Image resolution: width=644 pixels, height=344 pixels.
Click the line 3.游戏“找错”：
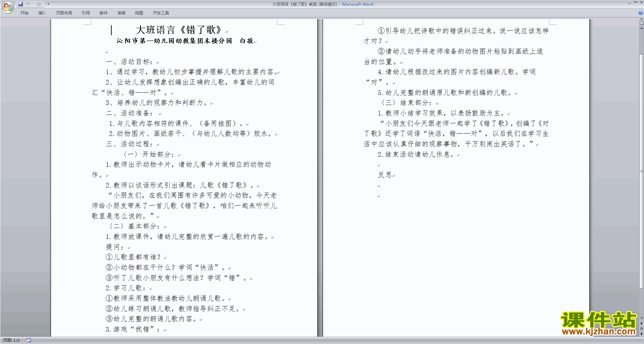coord(133,329)
